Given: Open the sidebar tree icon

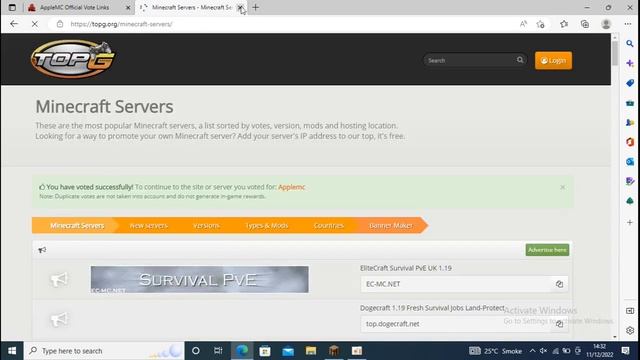Looking at the screenshot, I should [x=630, y=201].
